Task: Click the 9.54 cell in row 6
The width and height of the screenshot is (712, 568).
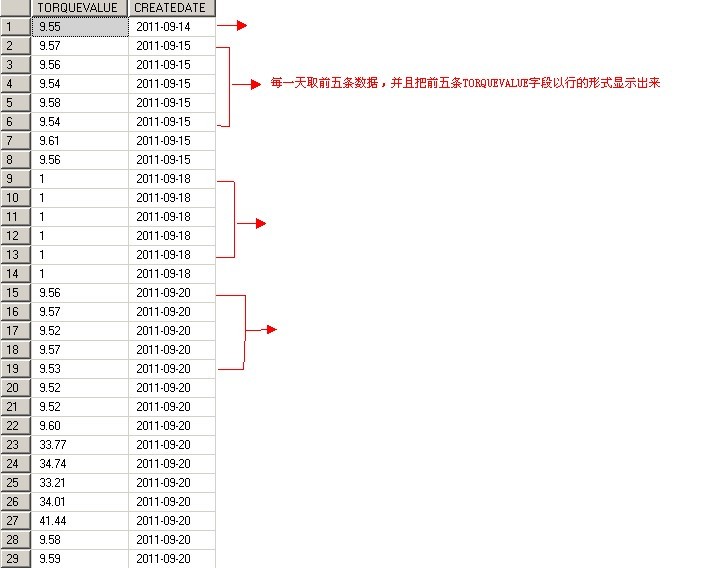Action: tap(80, 122)
